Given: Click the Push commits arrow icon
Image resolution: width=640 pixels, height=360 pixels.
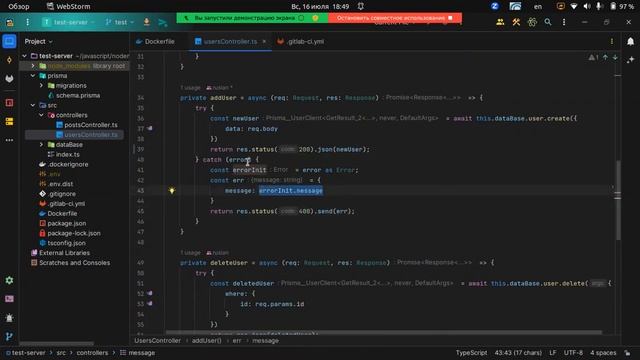Looking at the screenshot, I should click(x=162, y=22).
